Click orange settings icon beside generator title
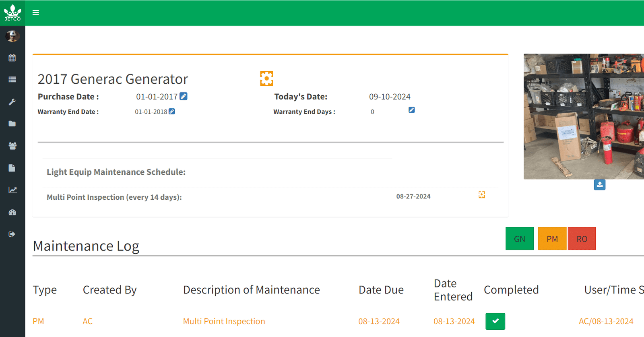Viewport: 644px width, 337px height. coord(266,79)
